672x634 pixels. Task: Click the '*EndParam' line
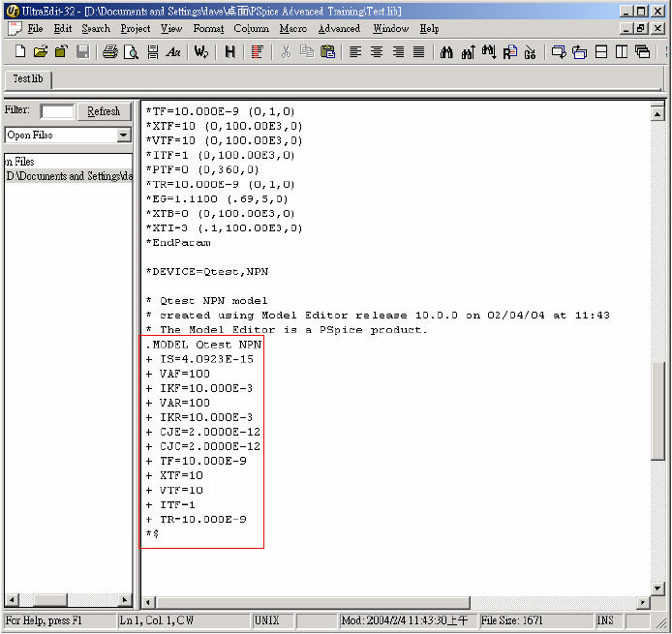point(178,242)
